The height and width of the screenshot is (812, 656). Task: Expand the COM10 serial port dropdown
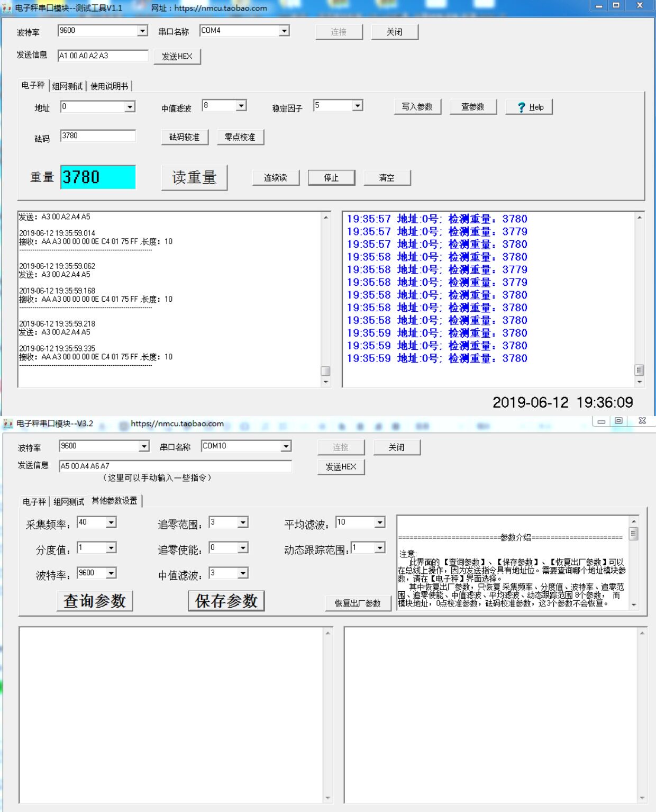pos(286,446)
